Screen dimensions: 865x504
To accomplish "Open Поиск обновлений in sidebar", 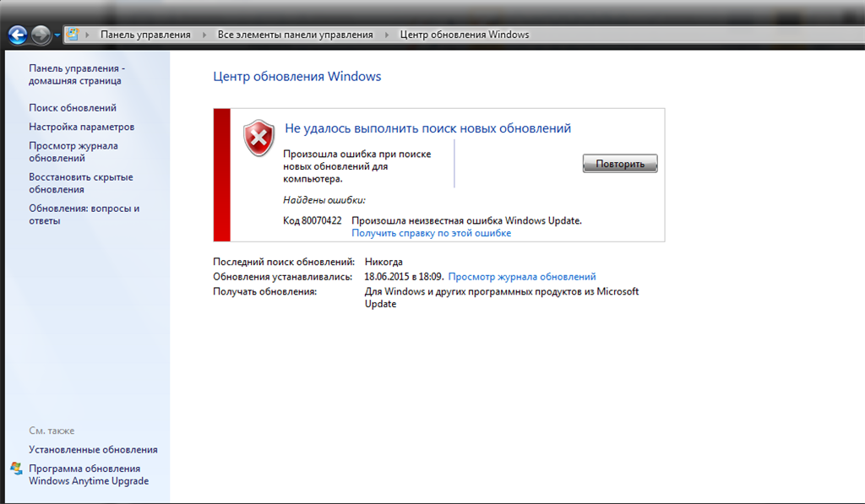I will point(73,107).
